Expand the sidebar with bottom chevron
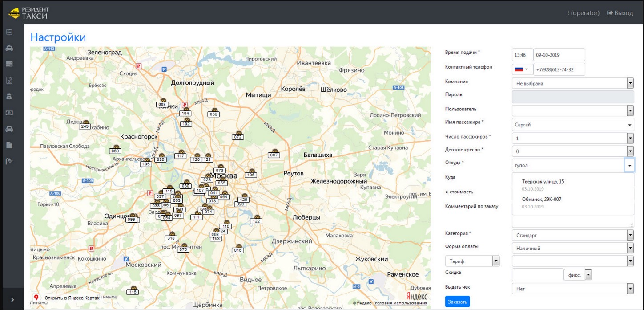This screenshot has width=644, height=310. coord(12,300)
